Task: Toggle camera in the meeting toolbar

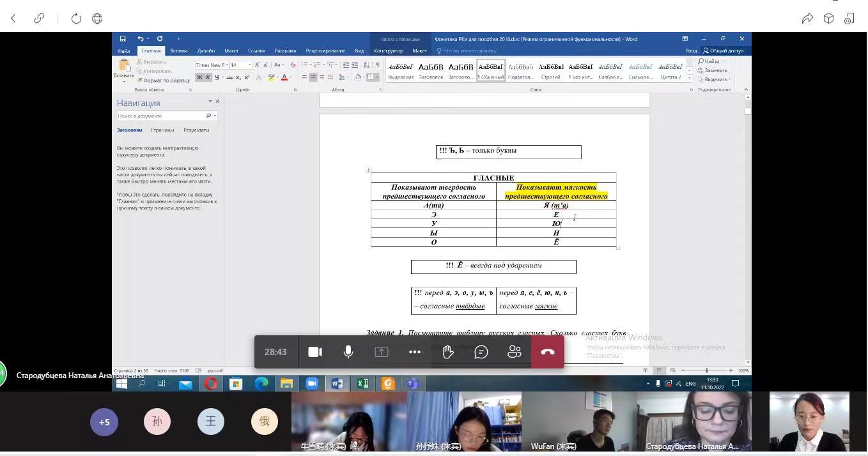Action: pos(315,352)
